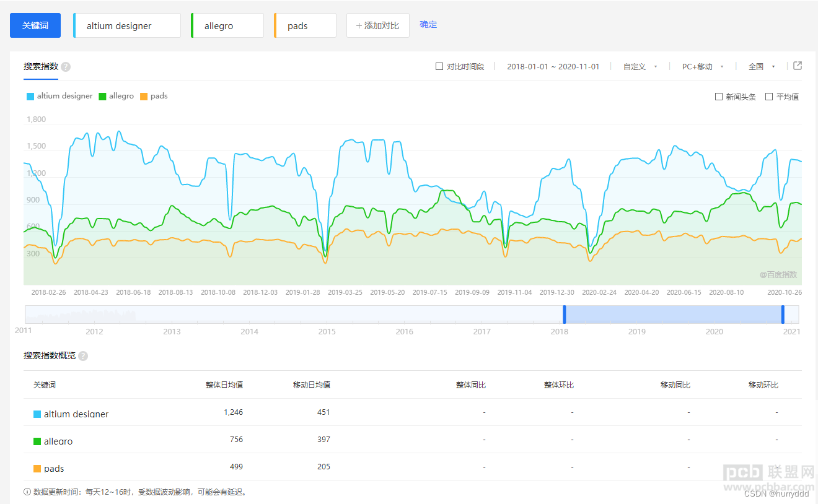818x504 pixels.
Task: Select the 搜索指数 tab
Action: pyautogui.click(x=41, y=66)
